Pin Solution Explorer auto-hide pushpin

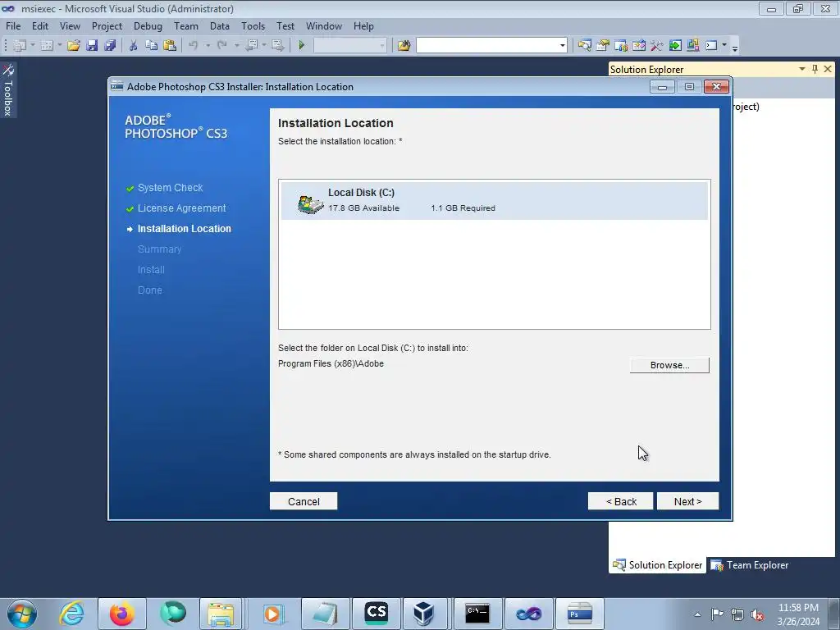(815, 69)
